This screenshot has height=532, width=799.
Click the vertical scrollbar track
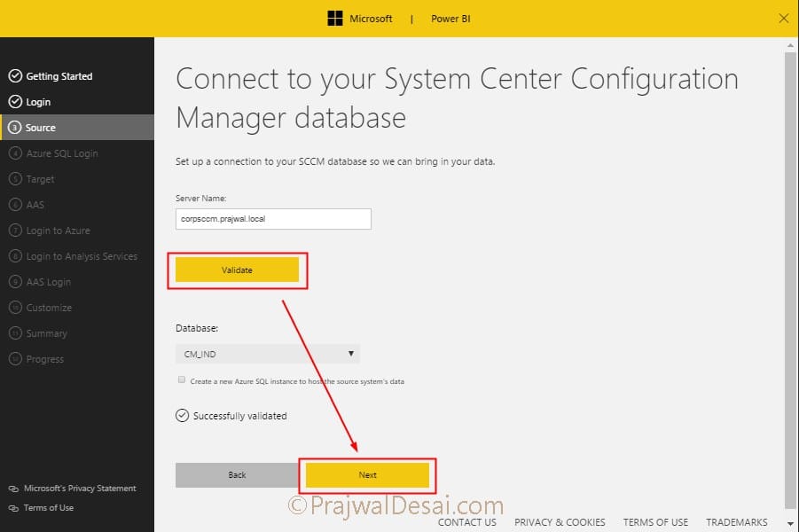click(x=790, y=280)
